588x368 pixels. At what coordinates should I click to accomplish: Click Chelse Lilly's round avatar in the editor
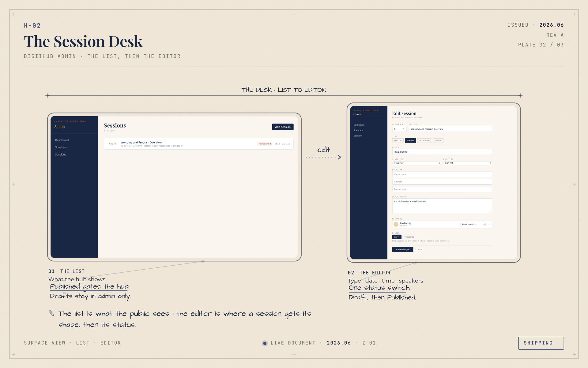point(396,224)
